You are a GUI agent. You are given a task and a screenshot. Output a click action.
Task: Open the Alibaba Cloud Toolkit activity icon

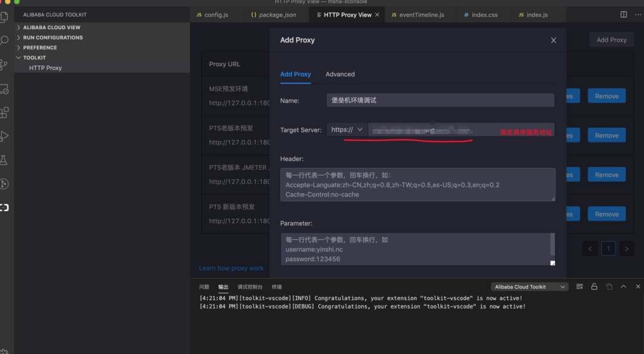pyautogui.click(x=4, y=208)
